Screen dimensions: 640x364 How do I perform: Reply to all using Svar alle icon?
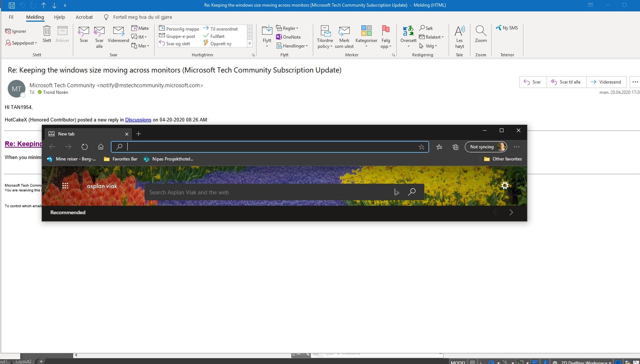pyautogui.click(x=99, y=37)
